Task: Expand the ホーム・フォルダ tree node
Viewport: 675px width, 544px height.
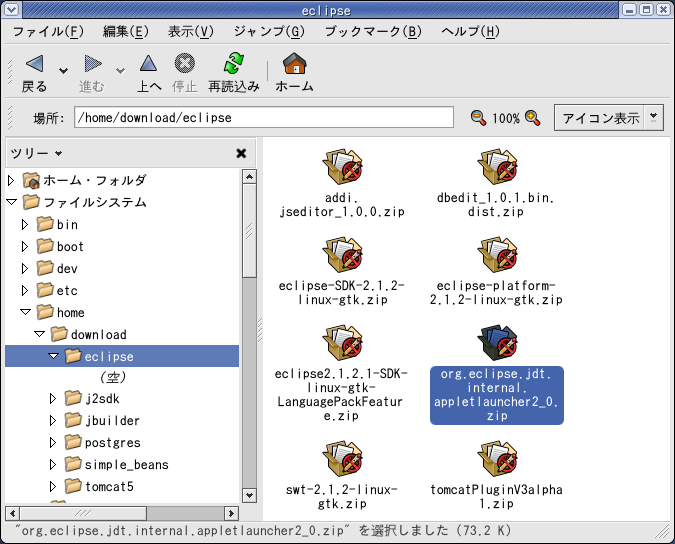Action: 11,180
